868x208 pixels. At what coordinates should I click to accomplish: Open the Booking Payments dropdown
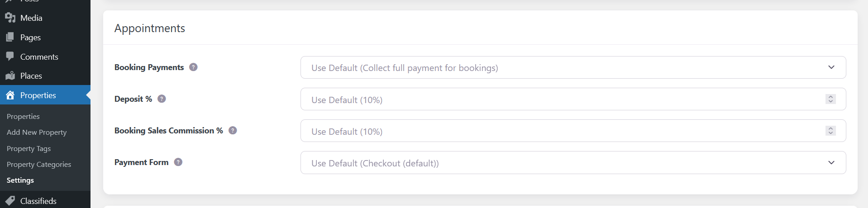click(573, 67)
